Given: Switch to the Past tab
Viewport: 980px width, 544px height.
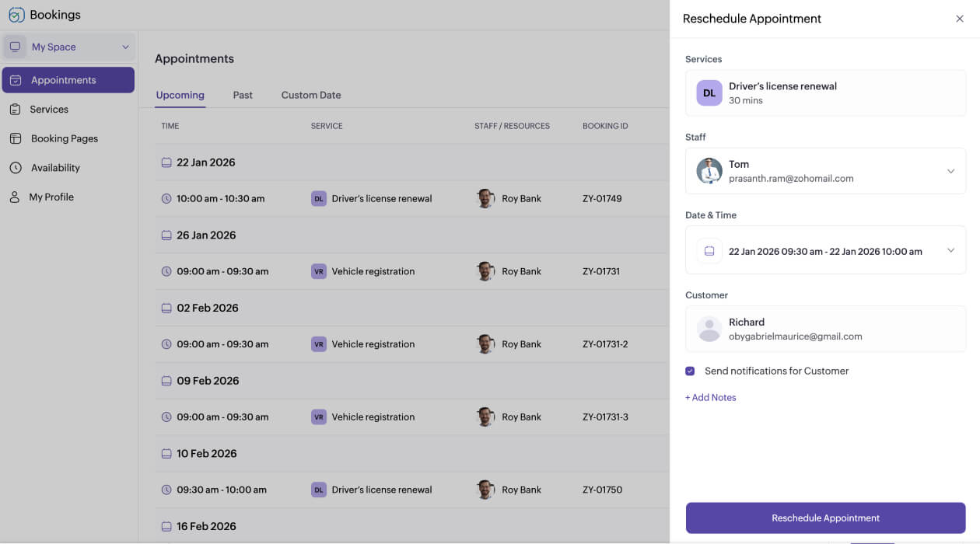Looking at the screenshot, I should tap(242, 95).
